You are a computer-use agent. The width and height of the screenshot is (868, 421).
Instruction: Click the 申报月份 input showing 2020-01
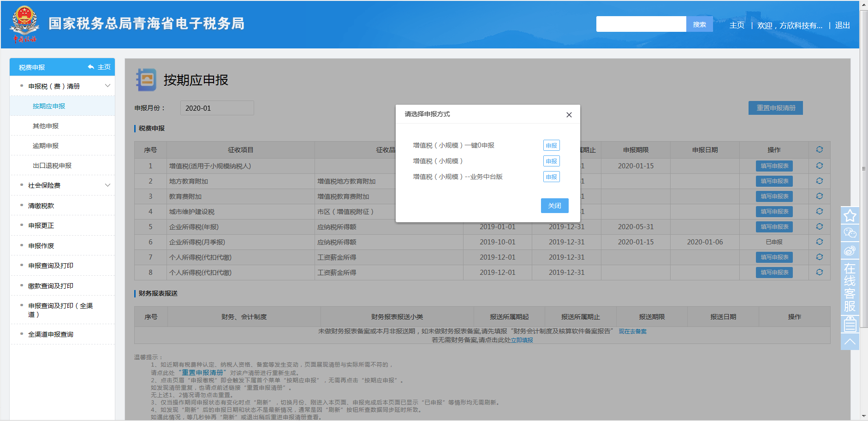point(217,107)
